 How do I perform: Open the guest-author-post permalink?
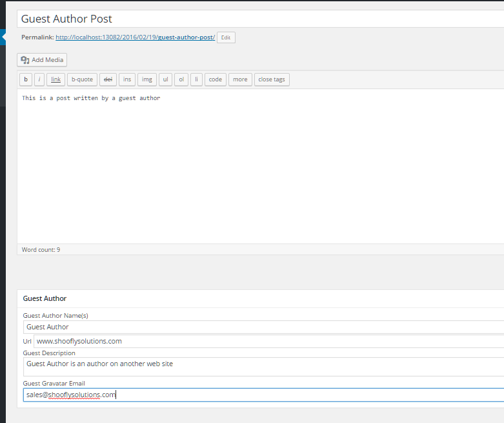coord(136,37)
